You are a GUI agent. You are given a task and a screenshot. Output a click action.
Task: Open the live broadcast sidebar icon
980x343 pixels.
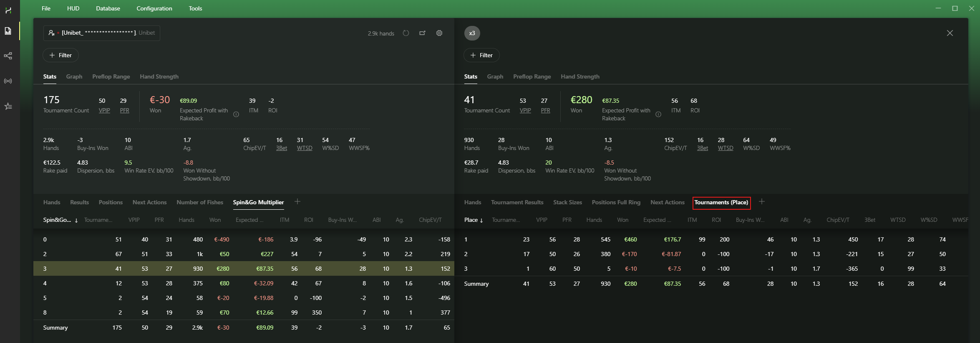(x=8, y=81)
